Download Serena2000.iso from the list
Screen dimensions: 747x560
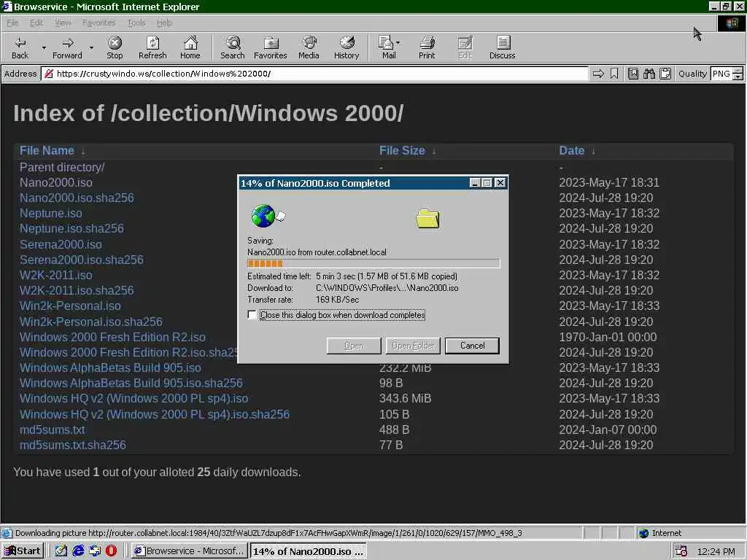click(x=61, y=244)
